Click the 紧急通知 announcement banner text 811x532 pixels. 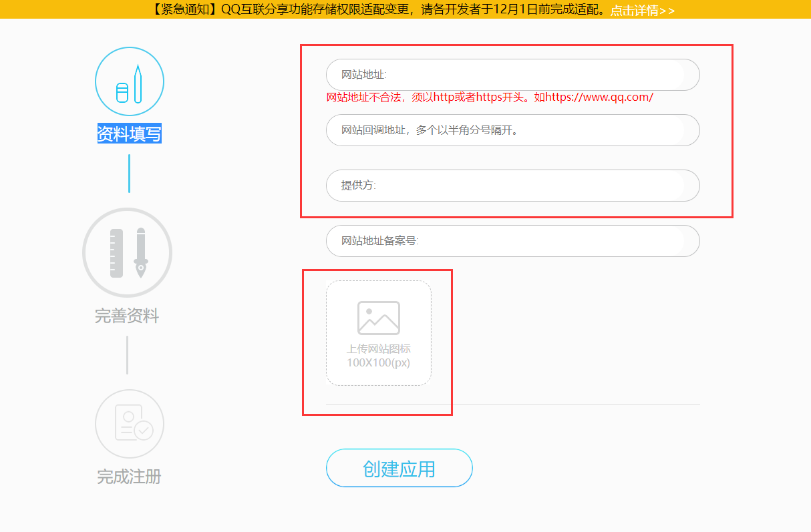374,10
